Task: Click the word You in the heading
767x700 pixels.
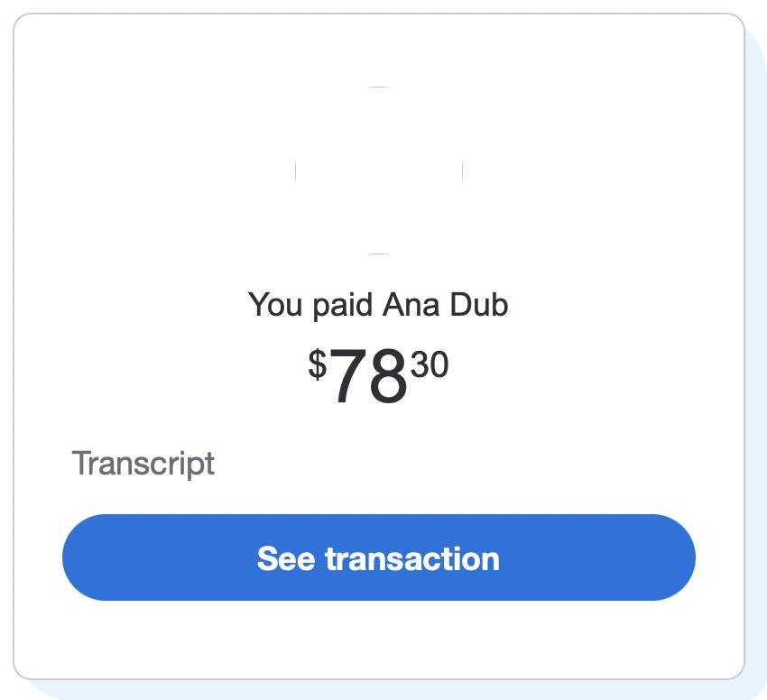Action: [x=275, y=305]
